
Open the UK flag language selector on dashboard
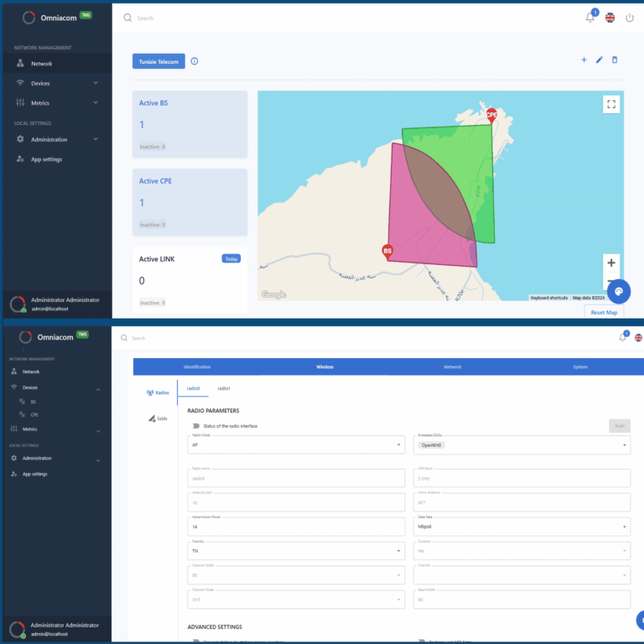610,18
